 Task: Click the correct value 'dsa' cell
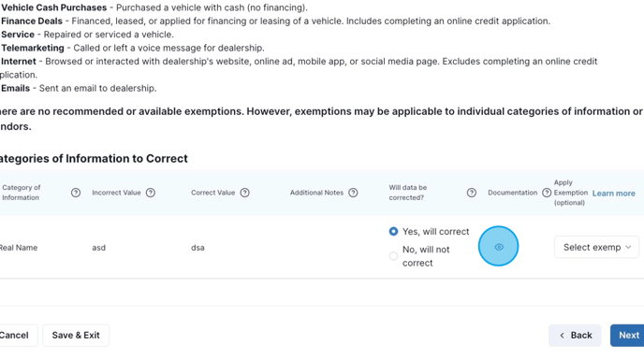(x=198, y=248)
